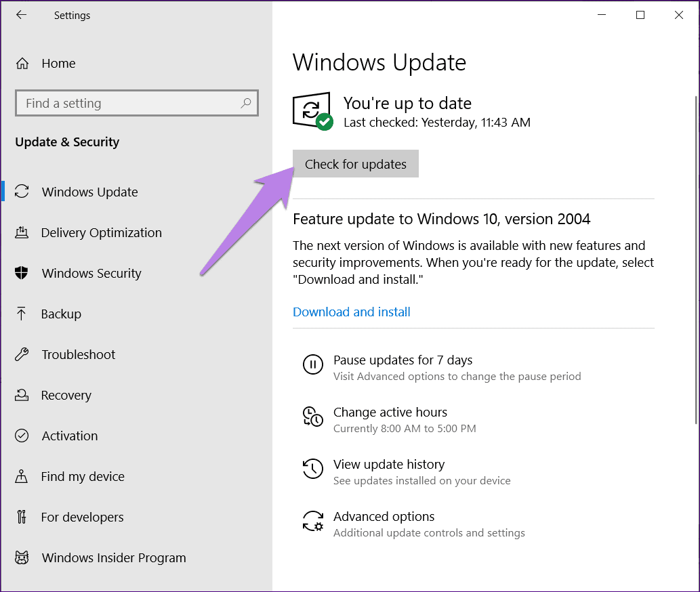Click the search magnifier icon
This screenshot has width=700, height=592.
pos(245,103)
